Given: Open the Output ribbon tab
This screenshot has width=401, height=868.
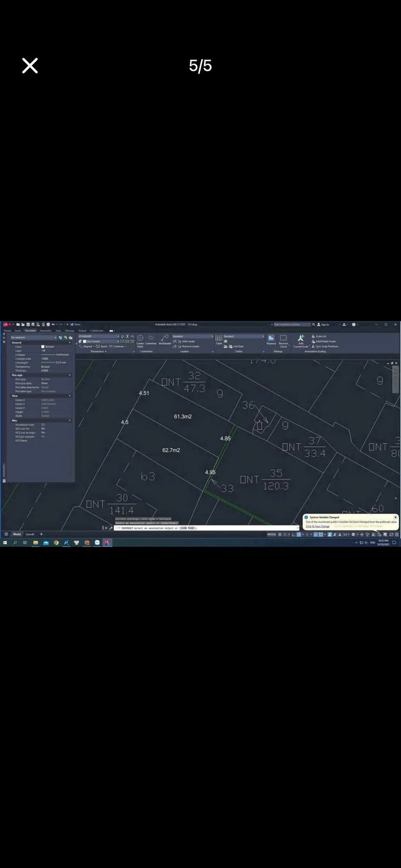Looking at the screenshot, I should tap(82, 331).
